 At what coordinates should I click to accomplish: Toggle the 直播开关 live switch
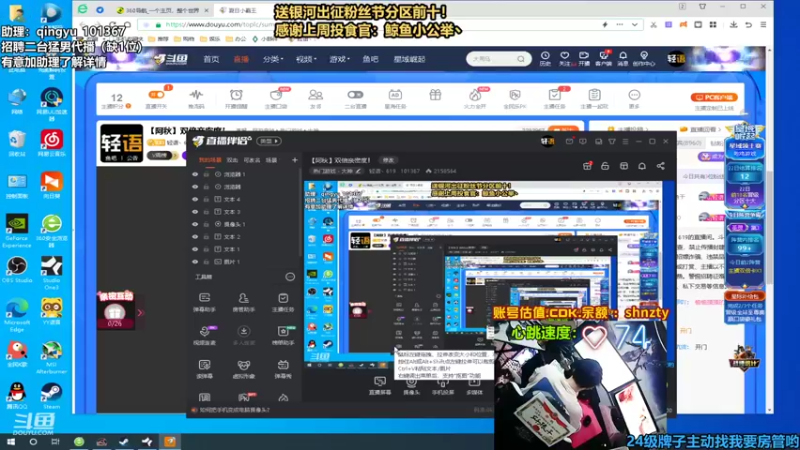[x=156, y=95]
